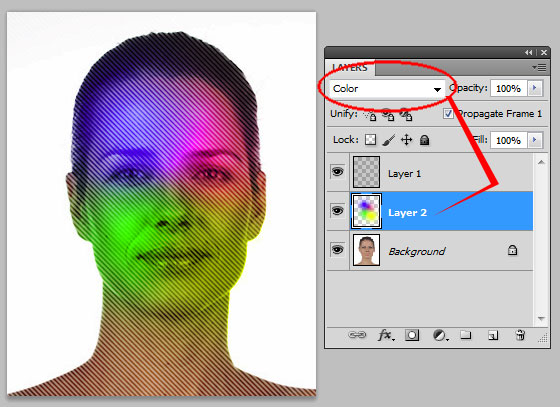Delete layer with trash icon

[520, 335]
